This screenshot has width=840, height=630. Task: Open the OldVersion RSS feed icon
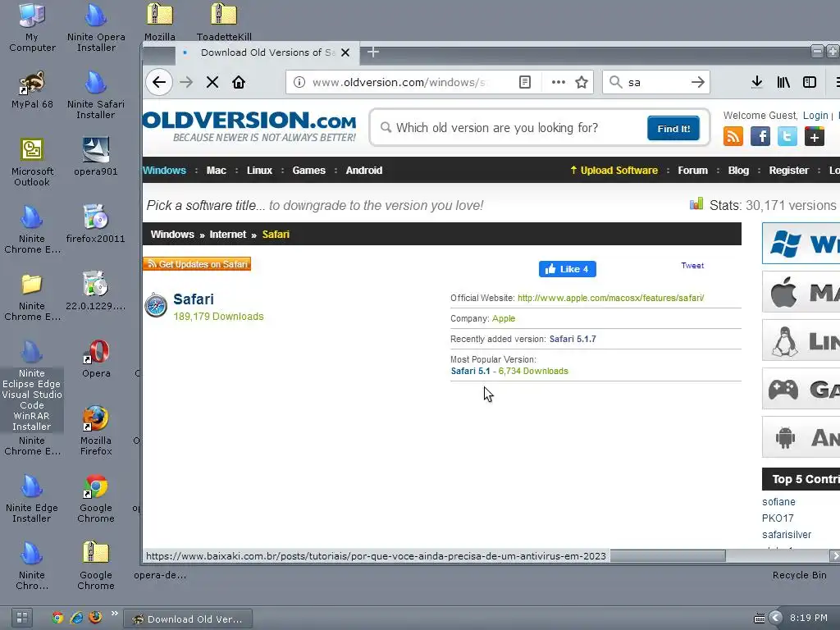coord(733,137)
